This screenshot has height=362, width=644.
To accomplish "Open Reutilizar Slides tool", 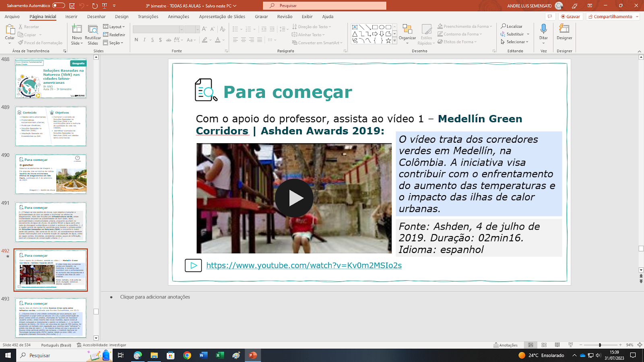I will pyautogui.click(x=93, y=35).
